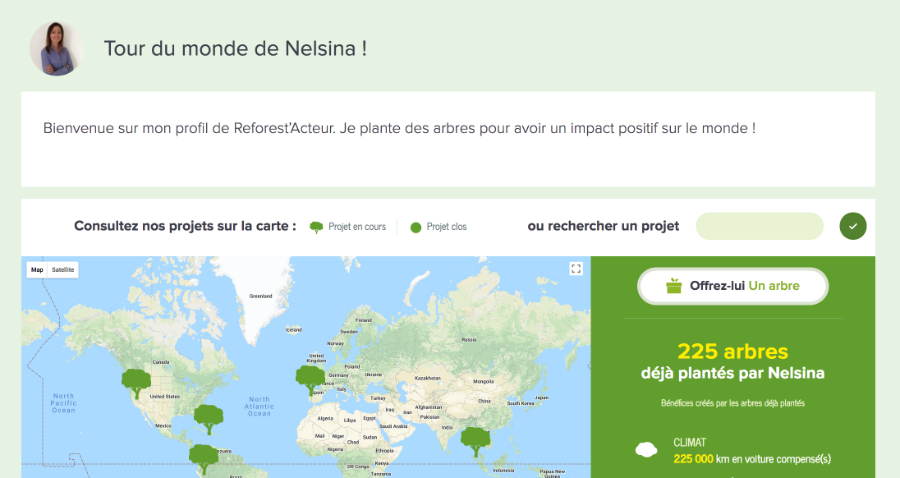Click the 'Projet en cours' tree legend icon
Viewport: 900px width, 478px height.
click(316, 227)
